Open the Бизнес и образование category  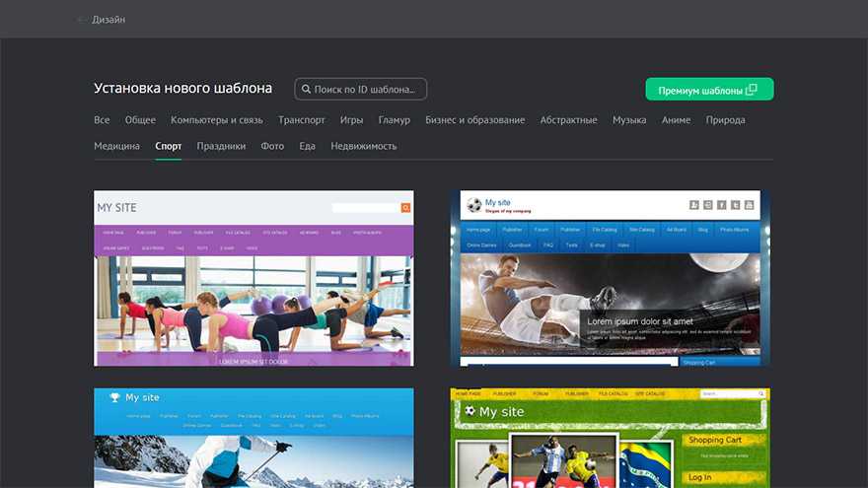[x=474, y=120]
